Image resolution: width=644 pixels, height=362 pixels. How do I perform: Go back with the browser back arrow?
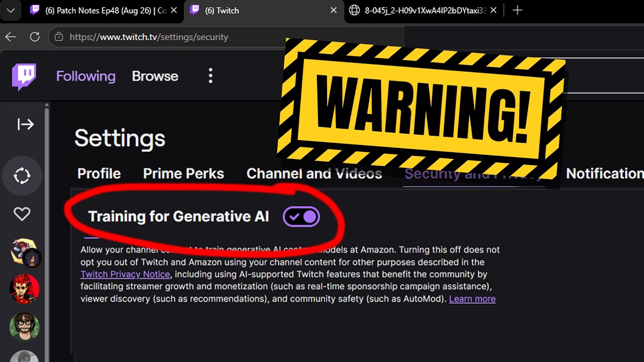(x=11, y=37)
